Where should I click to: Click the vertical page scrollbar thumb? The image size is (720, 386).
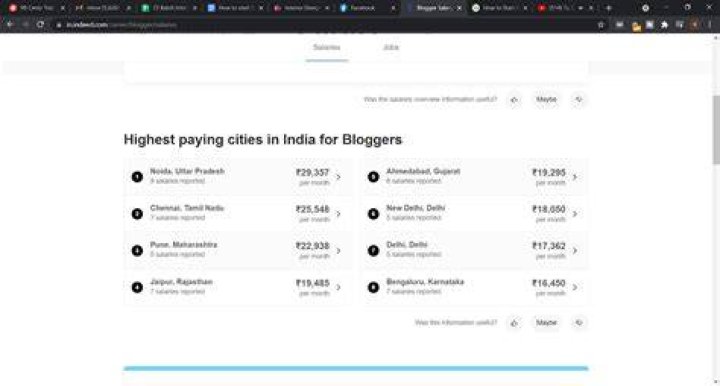click(716, 129)
